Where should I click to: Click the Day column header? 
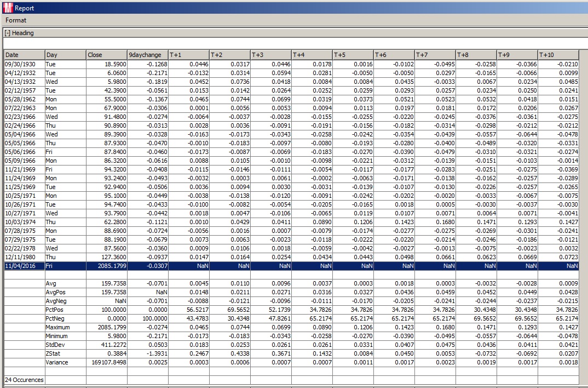[x=66, y=55]
